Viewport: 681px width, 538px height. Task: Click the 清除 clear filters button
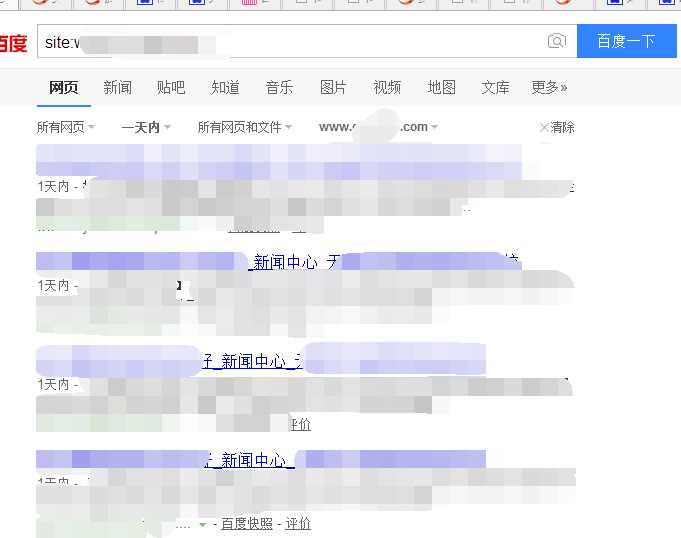click(557, 127)
